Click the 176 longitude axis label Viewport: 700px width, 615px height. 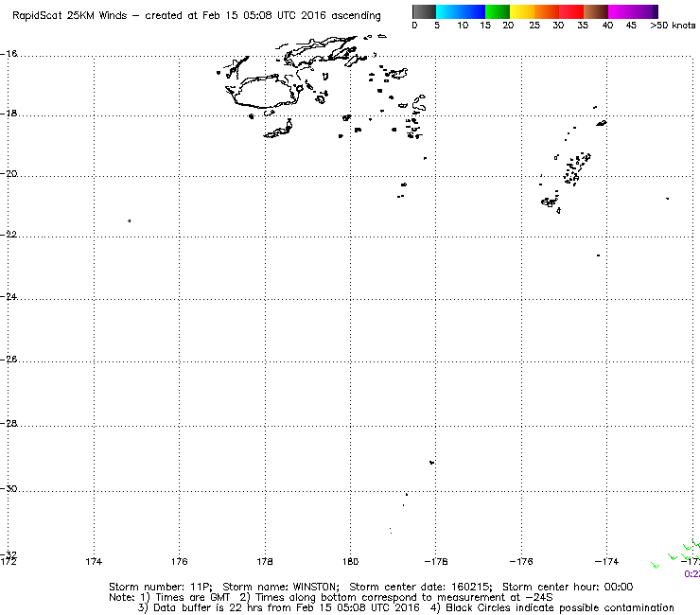pyautogui.click(x=180, y=562)
